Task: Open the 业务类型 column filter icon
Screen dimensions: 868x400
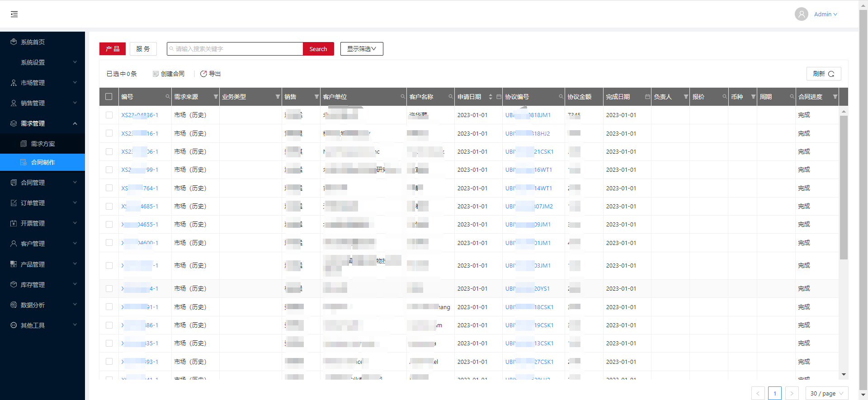Action: [x=278, y=97]
